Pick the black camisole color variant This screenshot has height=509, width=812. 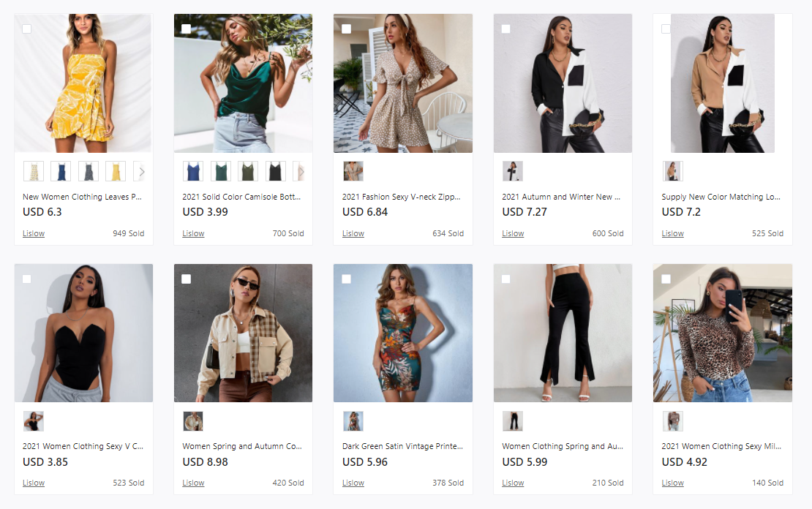point(275,171)
